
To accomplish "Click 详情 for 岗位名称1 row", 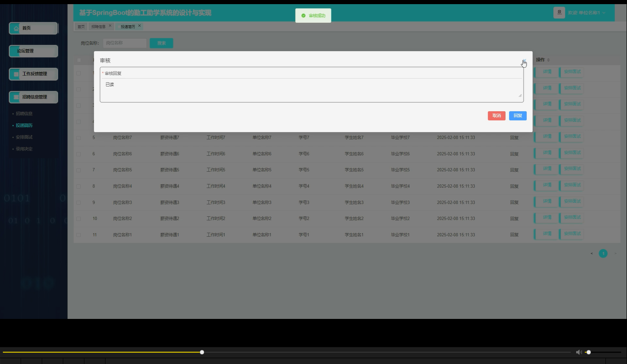I will click(x=547, y=234).
